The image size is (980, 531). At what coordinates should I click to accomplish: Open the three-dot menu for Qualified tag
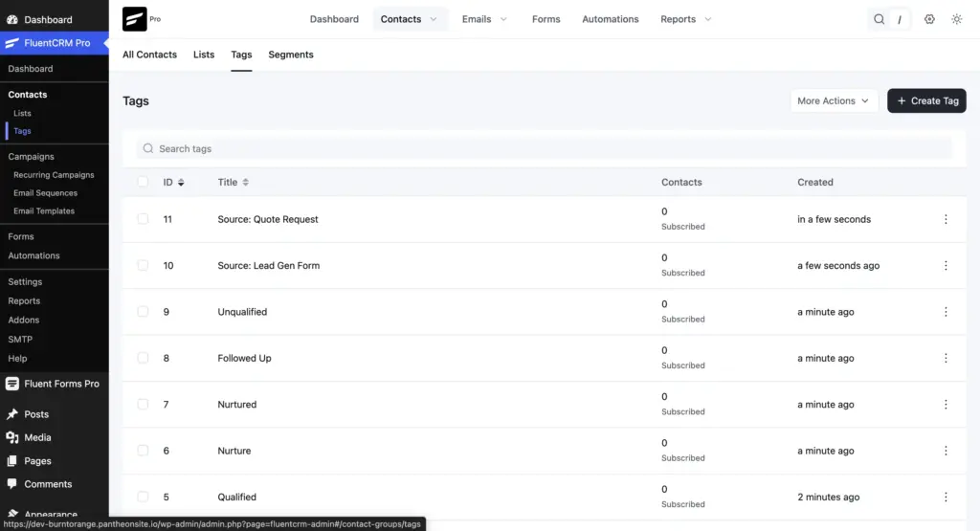[x=946, y=497]
